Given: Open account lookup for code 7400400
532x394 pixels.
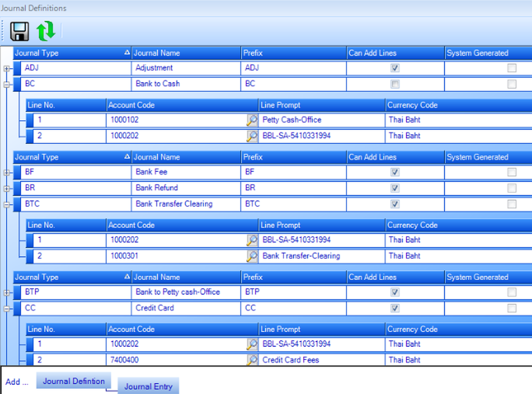Looking at the screenshot, I should (x=251, y=360).
